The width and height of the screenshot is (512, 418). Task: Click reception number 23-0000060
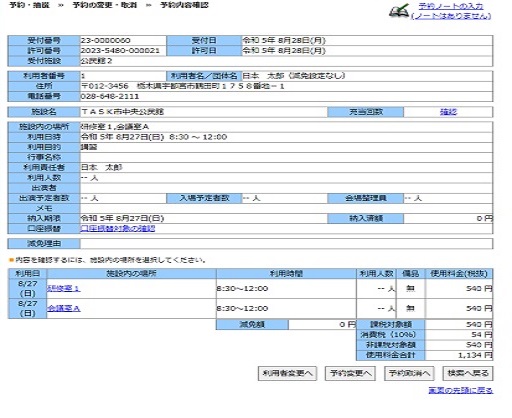click(105, 41)
